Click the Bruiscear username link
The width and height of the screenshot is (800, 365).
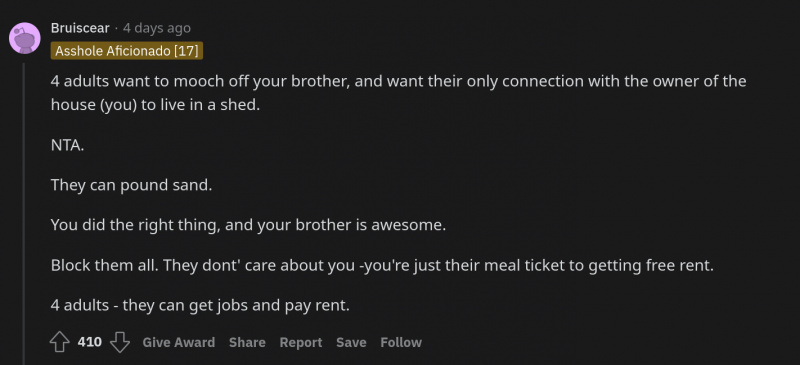pyautogui.click(x=80, y=28)
